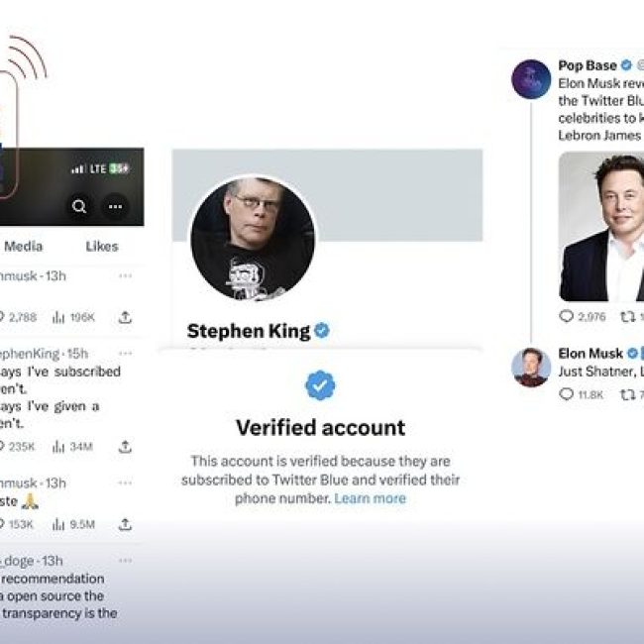This screenshot has height=644, width=644.
Task: Click retweet icon on Pop Base tweet
Action: point(627,317)
